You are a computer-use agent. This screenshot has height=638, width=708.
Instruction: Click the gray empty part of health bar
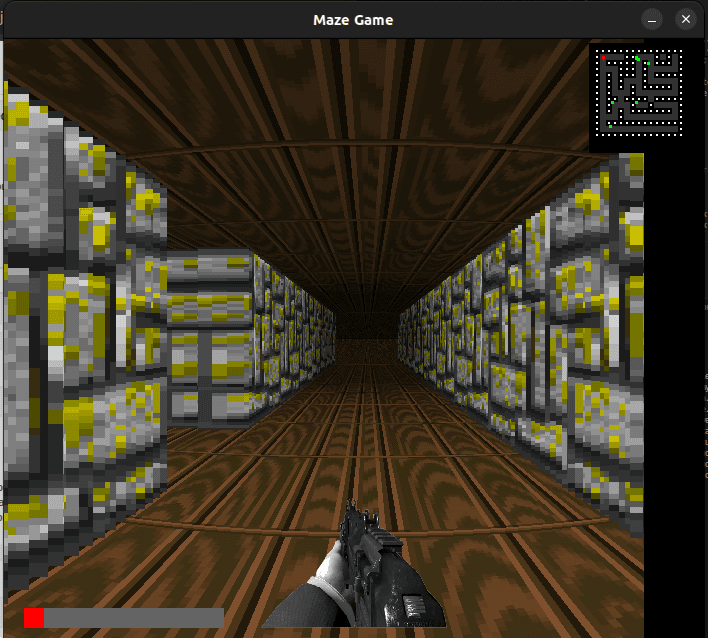pos(134,618)
